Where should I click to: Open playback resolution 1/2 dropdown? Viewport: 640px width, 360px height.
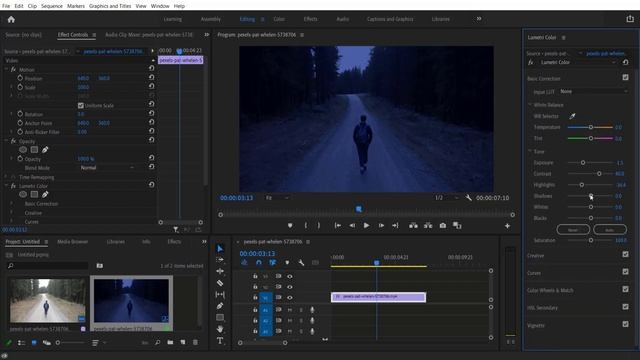[446, 198]
